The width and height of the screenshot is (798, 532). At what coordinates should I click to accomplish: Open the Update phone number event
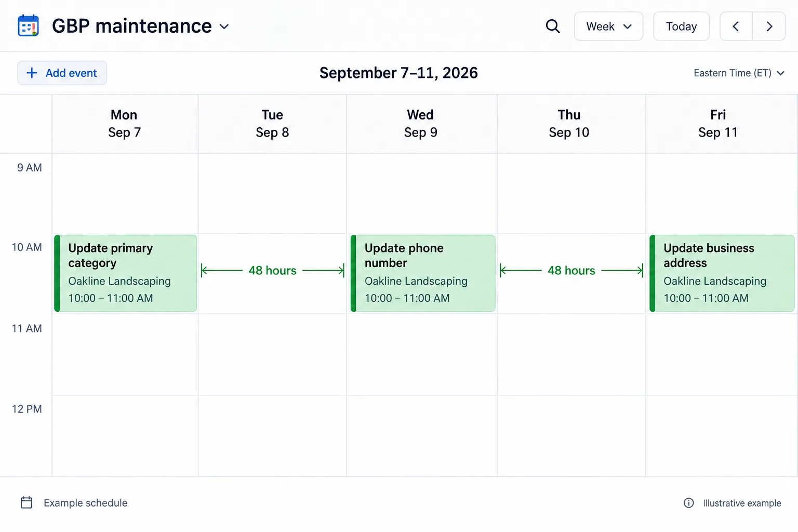pos(423,273)
